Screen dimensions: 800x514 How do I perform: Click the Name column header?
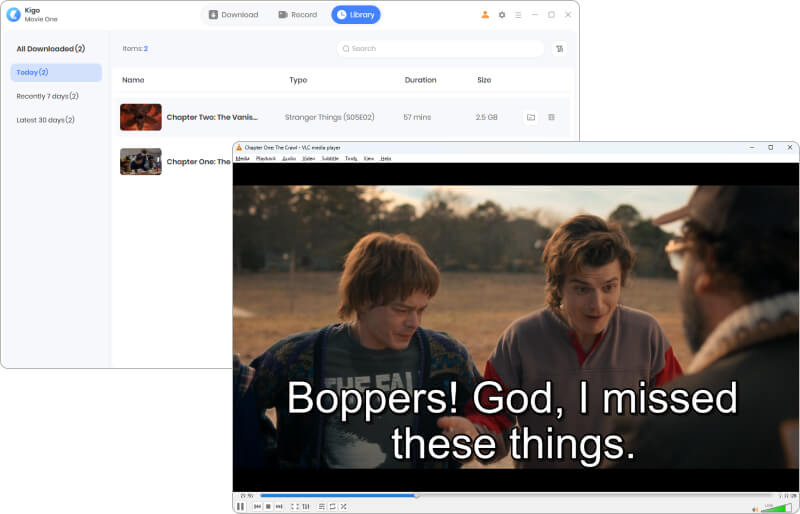click(x=133, y=80)
